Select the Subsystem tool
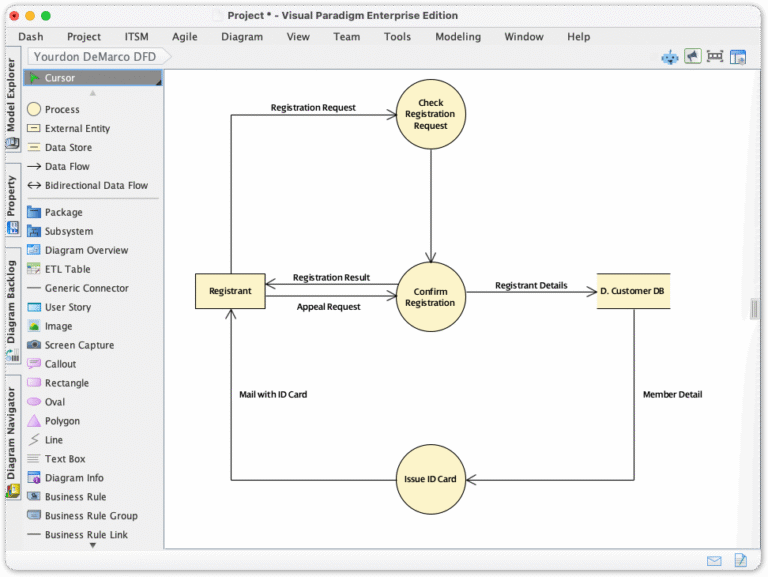Screen dimensions: 768x577 [x=93, y=231]
